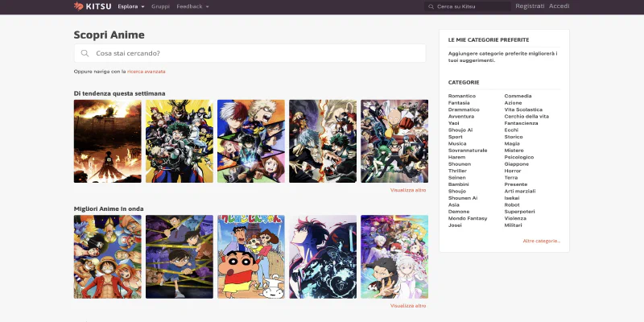
Task: Open the Shin-chan anime poster
Action: coord(250,256)
